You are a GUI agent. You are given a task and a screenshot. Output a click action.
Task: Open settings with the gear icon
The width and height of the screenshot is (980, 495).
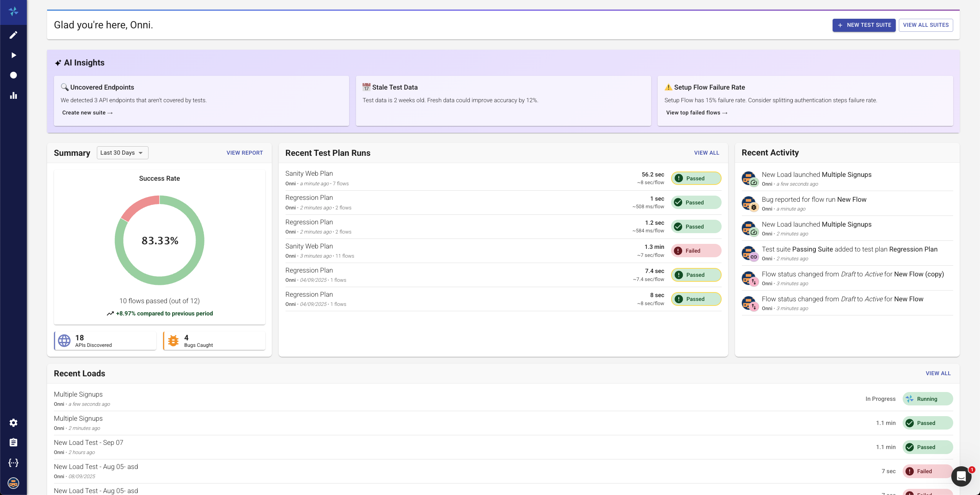pos(13,422)
